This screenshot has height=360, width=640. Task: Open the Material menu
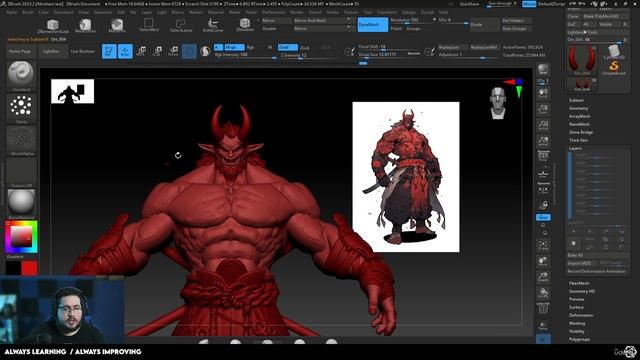tap(215, 12)
